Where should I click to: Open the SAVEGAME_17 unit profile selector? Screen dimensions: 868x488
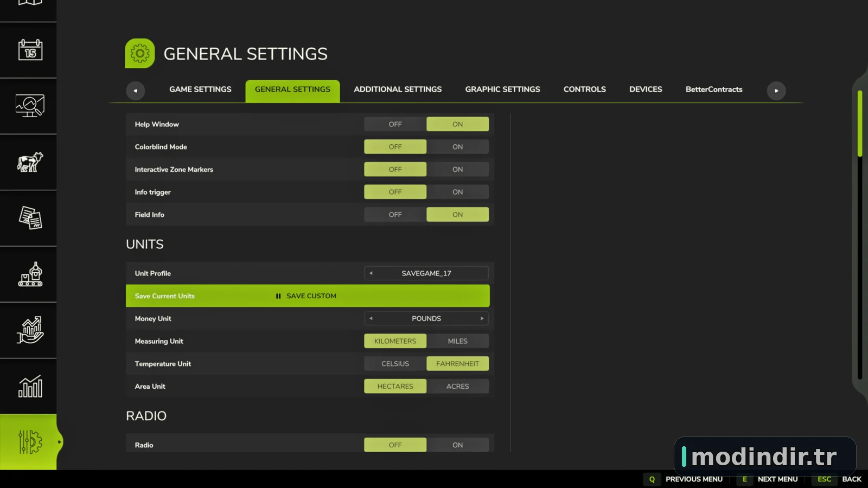click(426, 273)
